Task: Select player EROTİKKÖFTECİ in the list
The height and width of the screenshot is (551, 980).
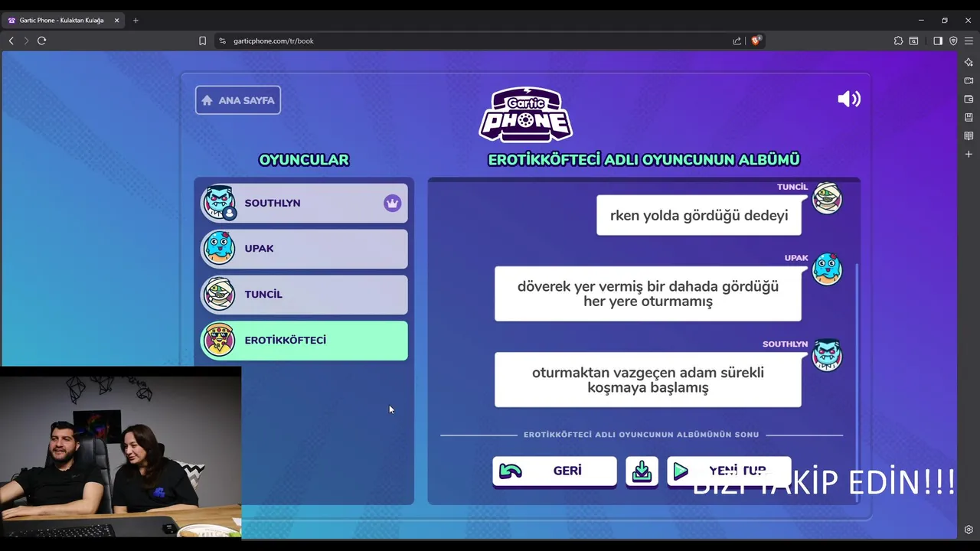Action: pos(304,341)
